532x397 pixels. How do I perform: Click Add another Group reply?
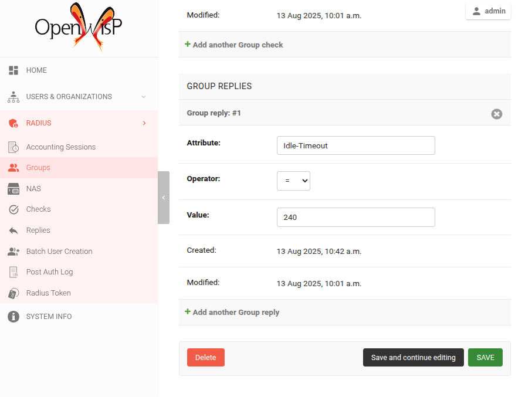(235, 313)
